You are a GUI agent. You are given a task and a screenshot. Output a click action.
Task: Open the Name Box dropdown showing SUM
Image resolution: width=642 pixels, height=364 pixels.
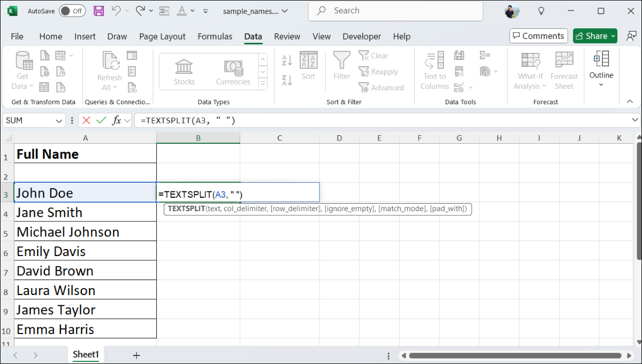coord(59,121)
